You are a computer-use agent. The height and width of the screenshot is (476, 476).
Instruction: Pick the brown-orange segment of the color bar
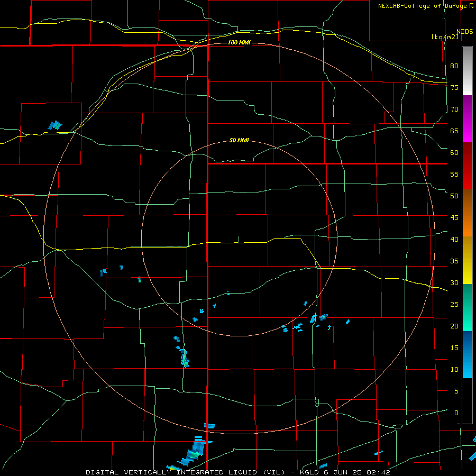[x=467, y=213]
